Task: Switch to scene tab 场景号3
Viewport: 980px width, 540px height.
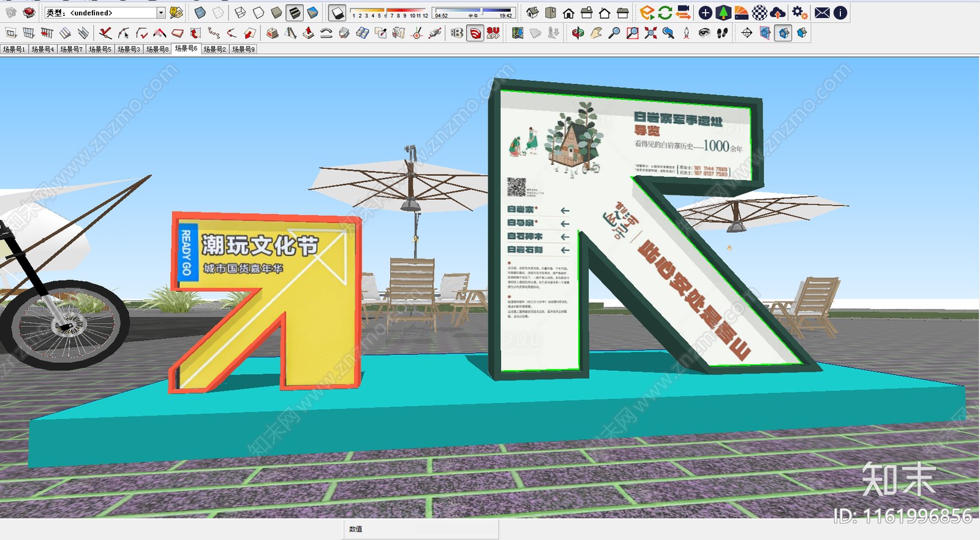Action: pyautogui.click(x=129, y=49)
